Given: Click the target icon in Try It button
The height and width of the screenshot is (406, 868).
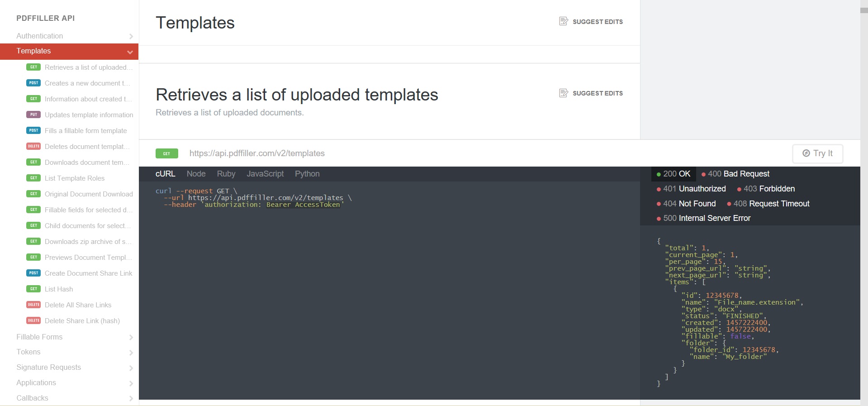Looking at the screenshot, I should tap(806, 153).
